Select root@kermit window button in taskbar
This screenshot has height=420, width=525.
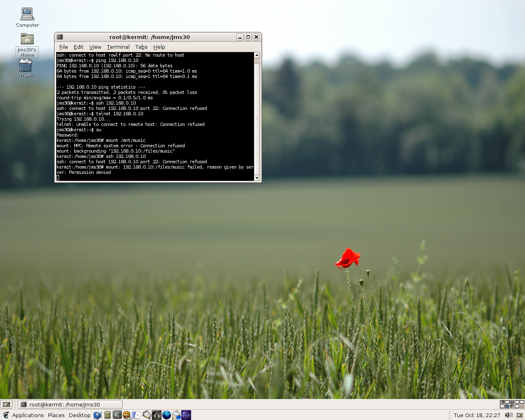pyautogui.click(x=70, y=404)
